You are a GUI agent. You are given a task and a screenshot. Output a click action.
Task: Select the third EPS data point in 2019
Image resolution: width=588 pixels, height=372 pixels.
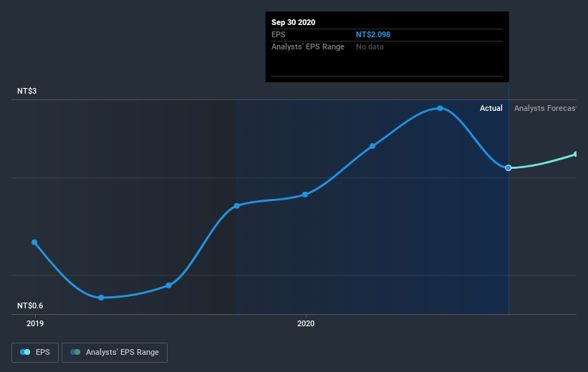169,285
